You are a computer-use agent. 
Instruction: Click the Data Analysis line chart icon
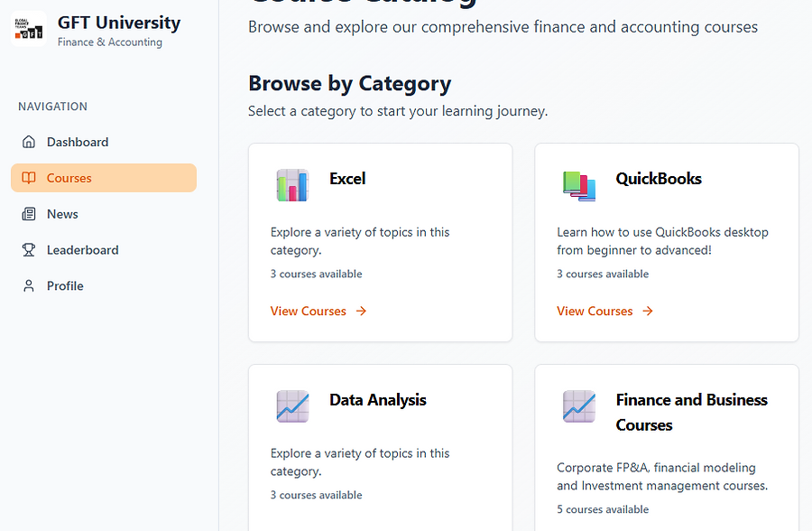(x=292, y=406)
